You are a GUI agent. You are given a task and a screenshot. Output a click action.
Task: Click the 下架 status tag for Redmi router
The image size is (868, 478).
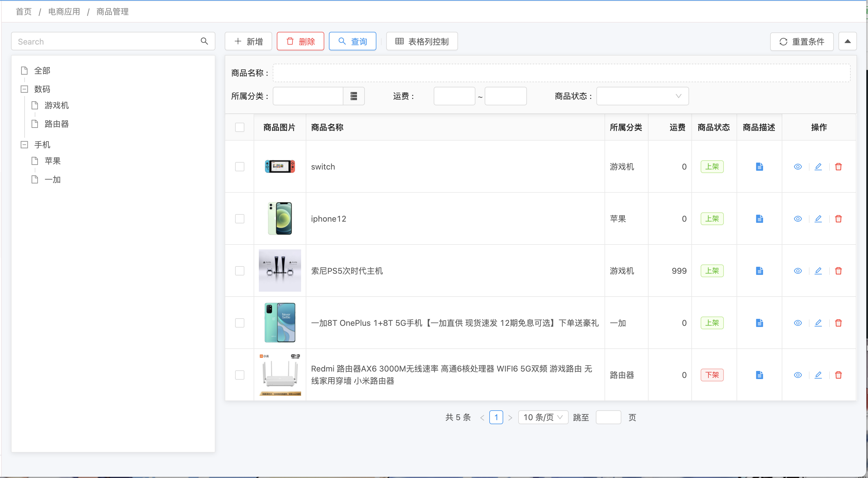click(x=712, y=375)
